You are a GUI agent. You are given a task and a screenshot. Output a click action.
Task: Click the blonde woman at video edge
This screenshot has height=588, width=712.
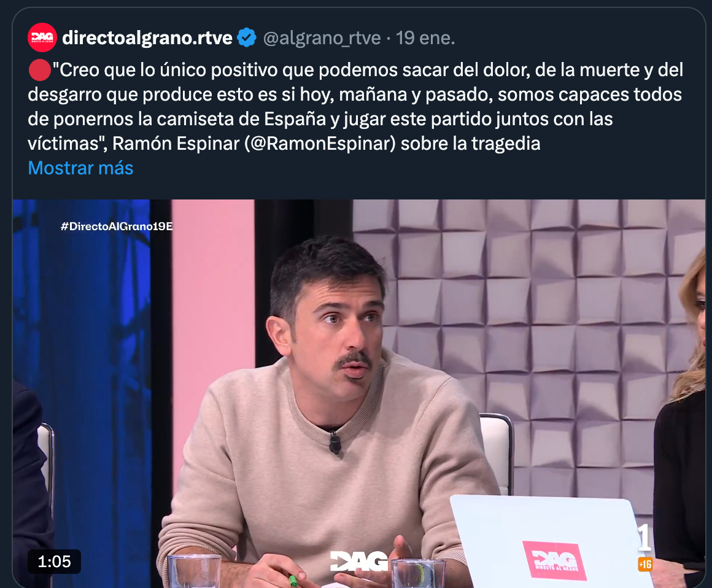680,409
